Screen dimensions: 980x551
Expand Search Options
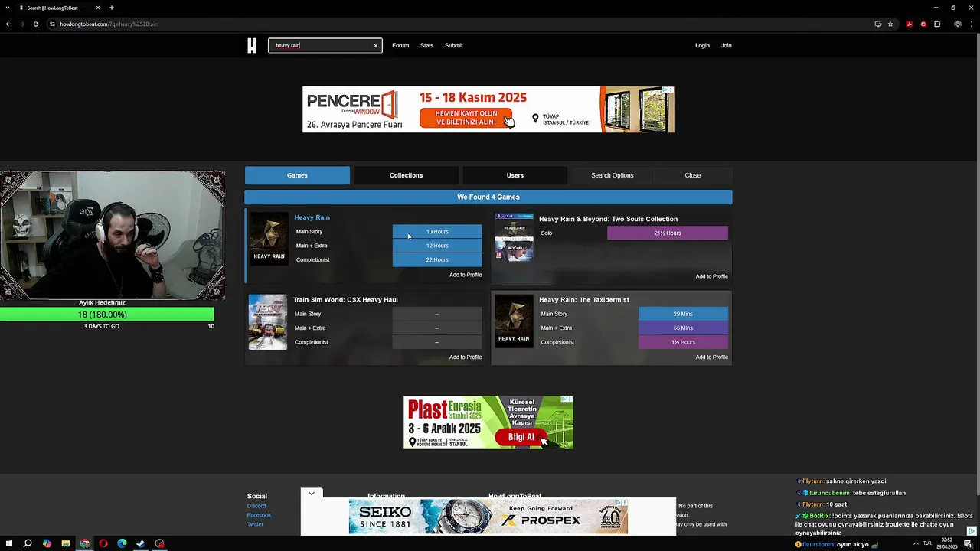click(x=612, y=175)
